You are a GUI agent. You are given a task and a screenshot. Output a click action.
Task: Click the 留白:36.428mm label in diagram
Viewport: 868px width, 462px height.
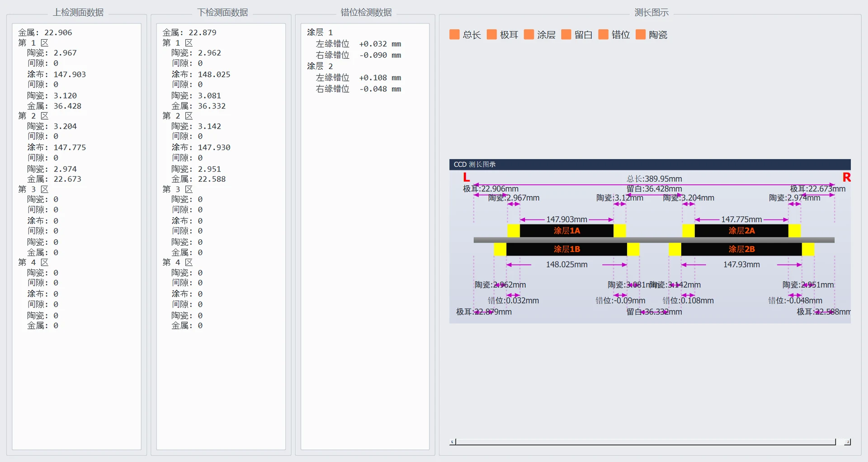coord(654,189)
